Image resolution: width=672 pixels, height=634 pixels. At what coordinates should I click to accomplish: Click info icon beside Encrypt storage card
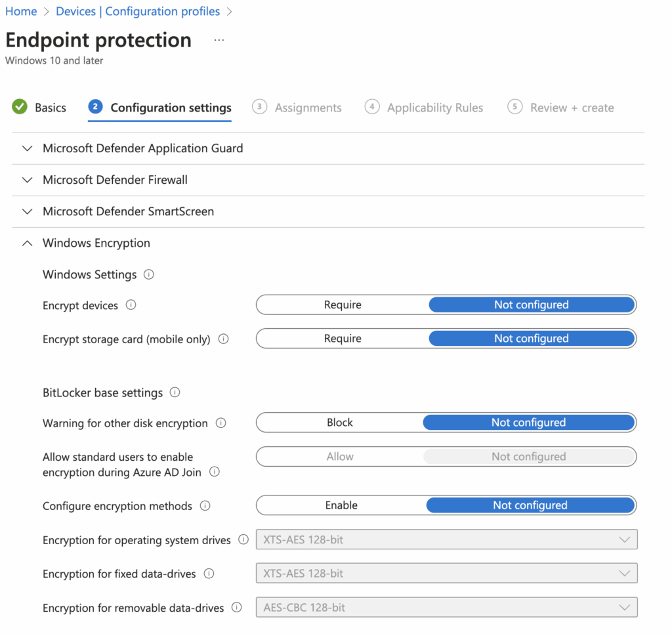pos(223,339)
